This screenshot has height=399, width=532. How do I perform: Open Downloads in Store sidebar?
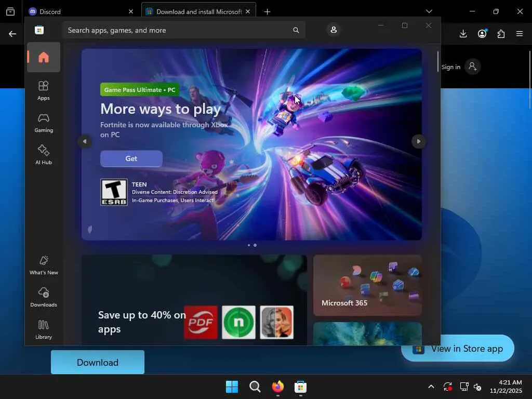tap(44, 297)
